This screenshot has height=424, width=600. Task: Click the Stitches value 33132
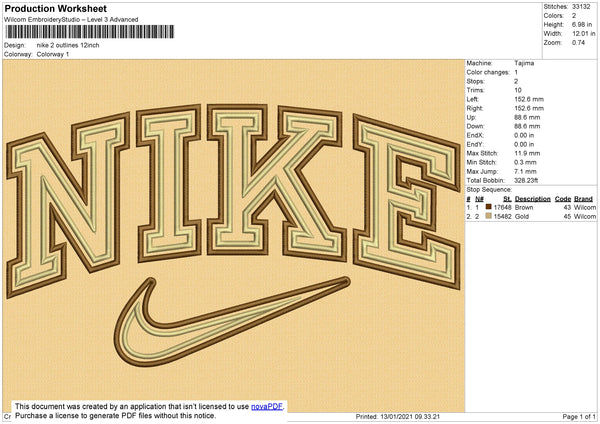(581, 7)
